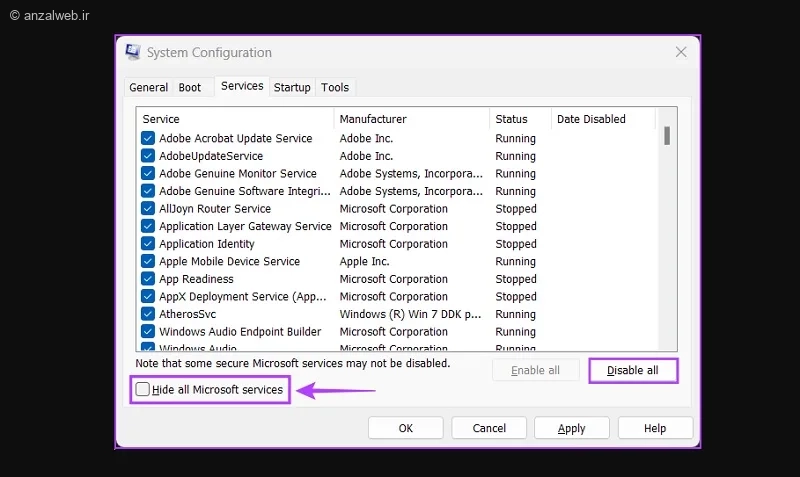Viewport: 800px width, 477px height.
Task: Click the Windows (R) Win 7 DDK manufacturer cell
Action: point(410,314)
